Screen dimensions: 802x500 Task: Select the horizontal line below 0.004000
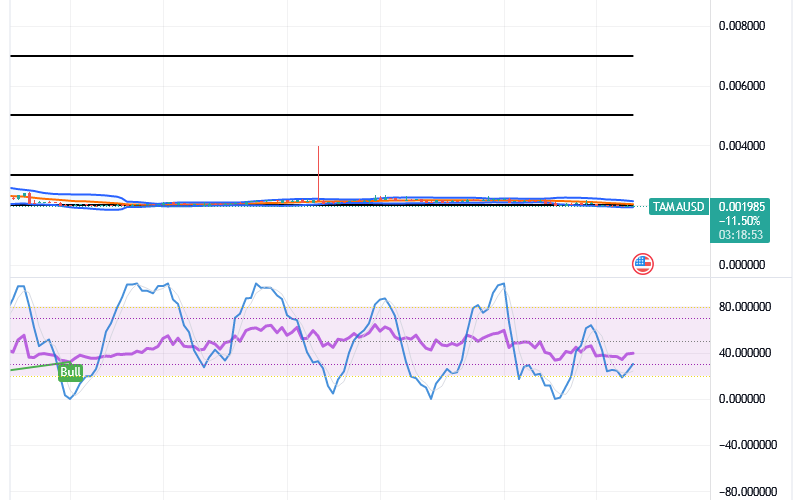click(322, 175)
